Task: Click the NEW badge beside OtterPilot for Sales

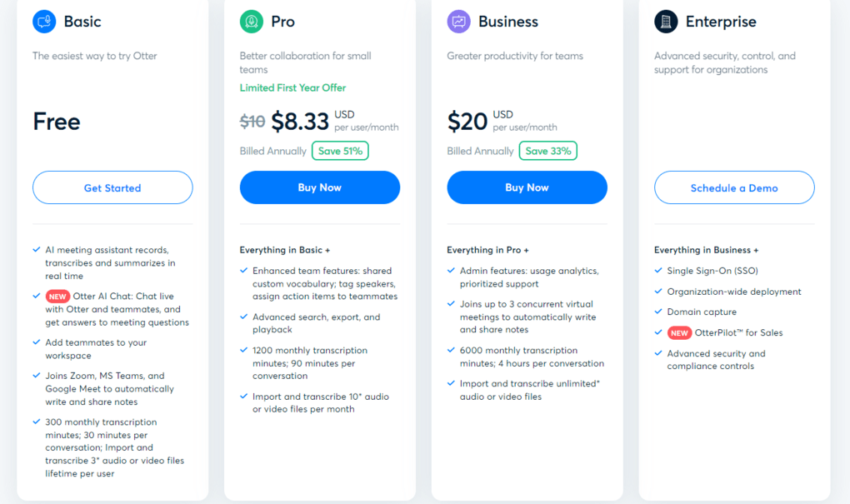Action: pos(679,332)
